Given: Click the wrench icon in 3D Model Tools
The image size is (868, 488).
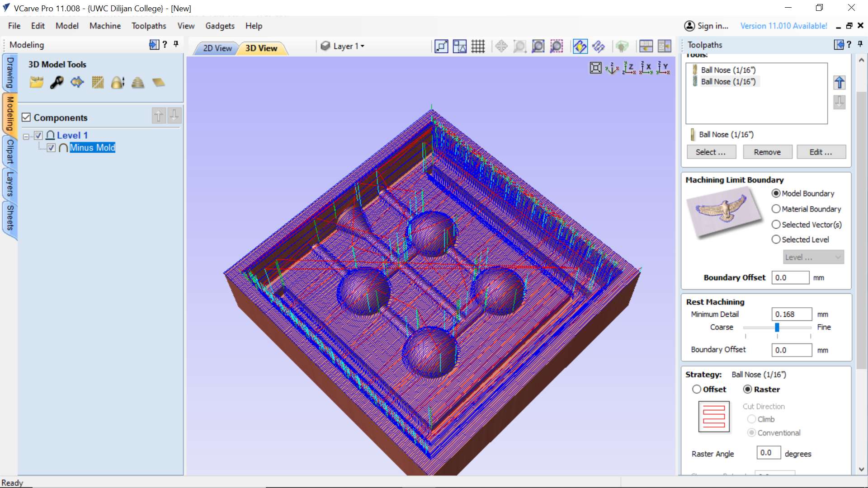Looking at the screenshot, I should (x=57, y=83).
